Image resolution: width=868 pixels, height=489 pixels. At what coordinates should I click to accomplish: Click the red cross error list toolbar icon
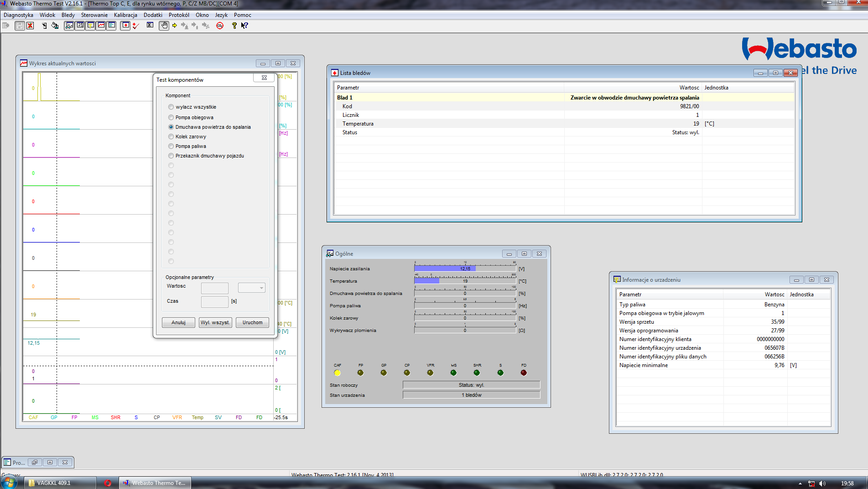[125, 26]
